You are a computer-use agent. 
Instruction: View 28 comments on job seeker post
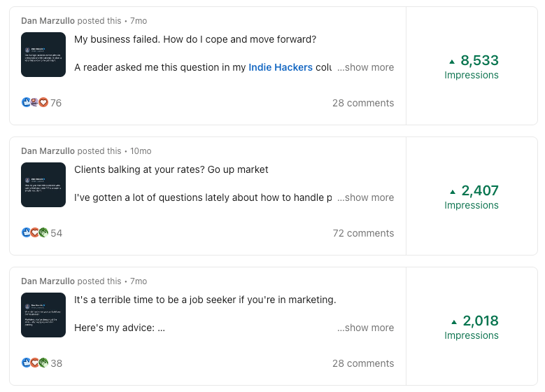pos(363,363)
